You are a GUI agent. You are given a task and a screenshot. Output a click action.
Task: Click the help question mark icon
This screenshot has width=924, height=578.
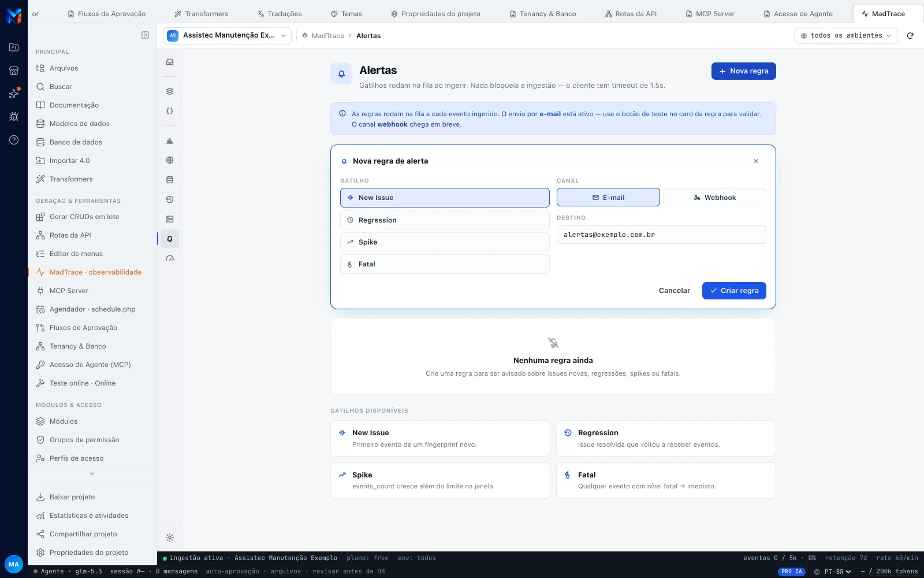tap(14, 140)
